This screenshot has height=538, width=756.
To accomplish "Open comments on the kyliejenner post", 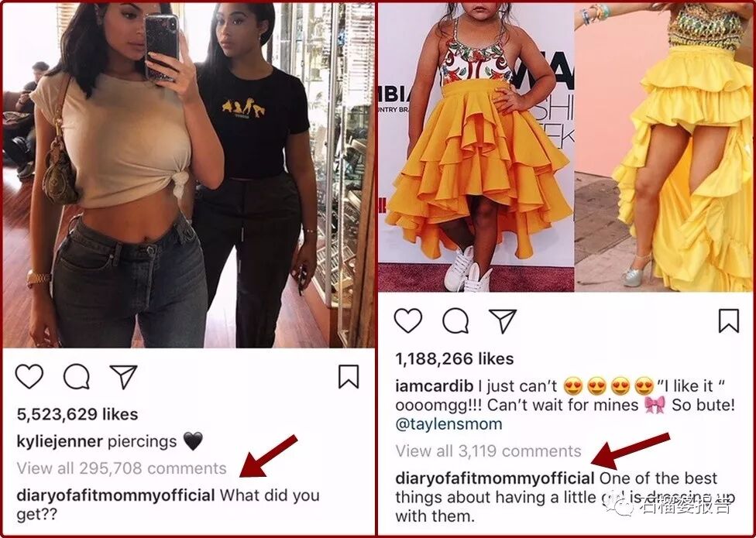I will click(x=77, y=377).
